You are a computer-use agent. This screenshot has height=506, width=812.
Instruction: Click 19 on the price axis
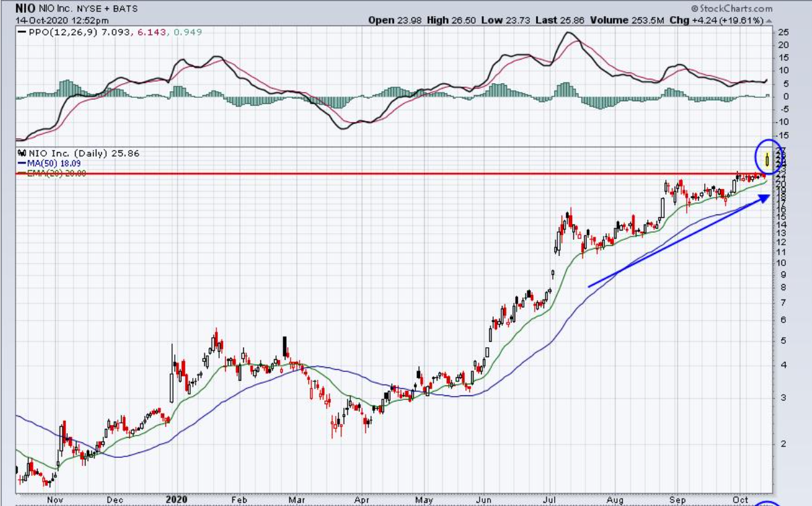pos(782,190)
